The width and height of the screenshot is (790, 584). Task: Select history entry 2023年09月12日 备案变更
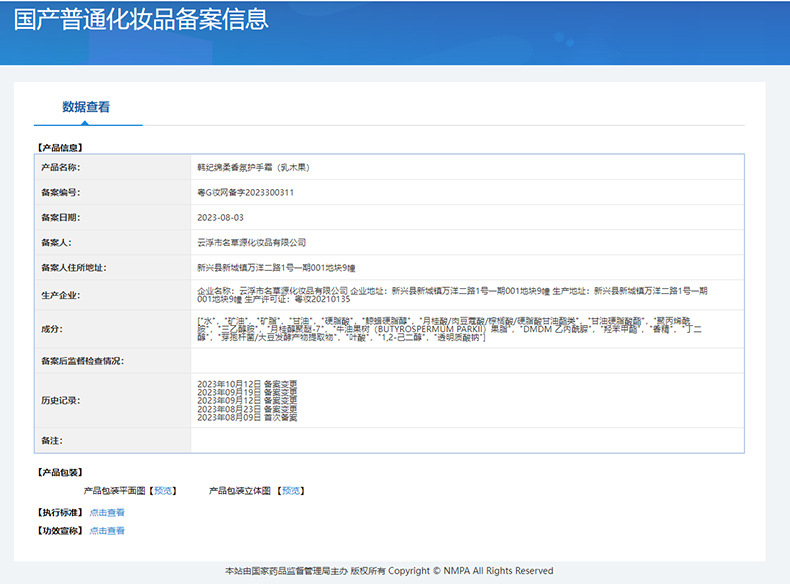pyautogui.click(x=247, y=401)
